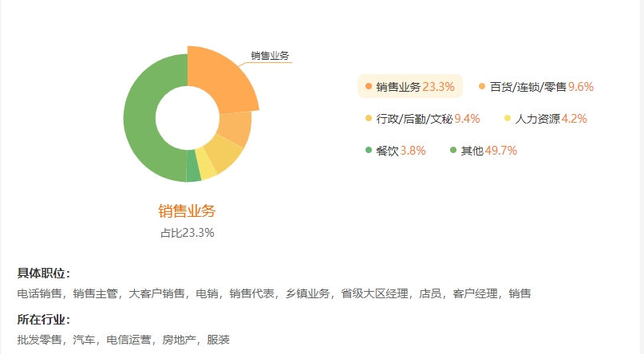This screenshot has height=354, width=644.
Task: Click the yellow dot beside 人力资源
Action: (x=508, y=118)
